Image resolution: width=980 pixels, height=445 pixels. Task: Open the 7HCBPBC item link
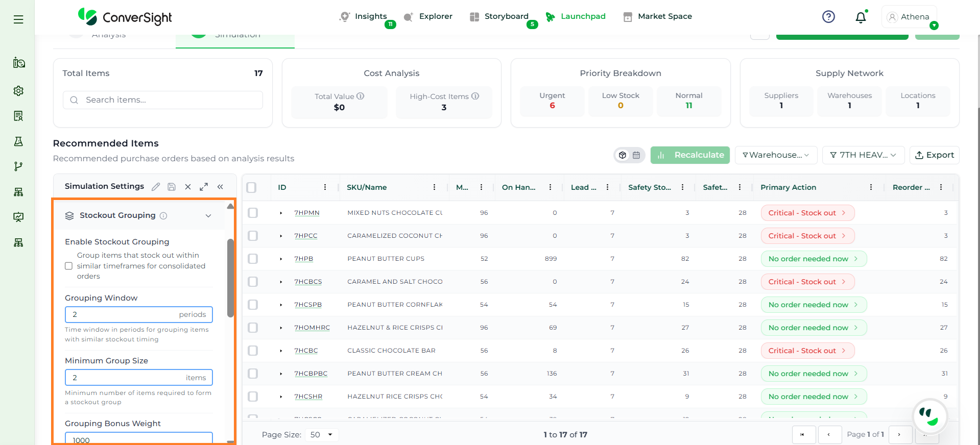point(310,374)
